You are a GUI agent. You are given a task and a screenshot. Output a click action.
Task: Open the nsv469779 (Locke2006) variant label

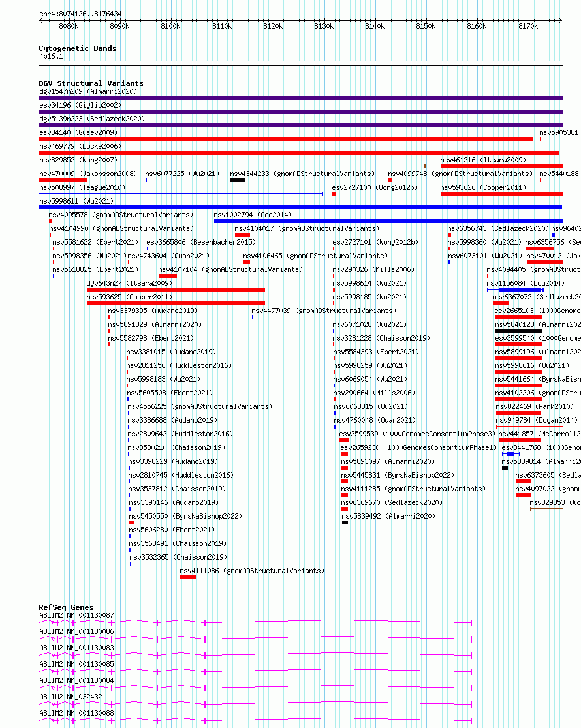(x=80, y=146)
